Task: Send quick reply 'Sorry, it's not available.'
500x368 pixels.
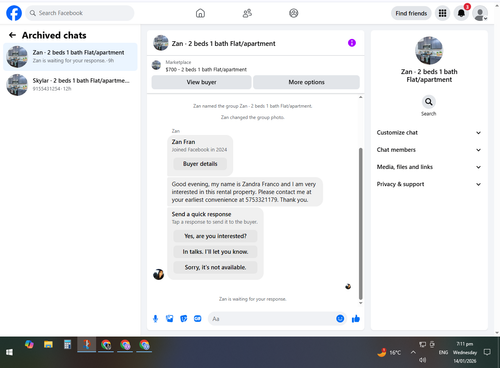Action: click(x=215, y=267)
